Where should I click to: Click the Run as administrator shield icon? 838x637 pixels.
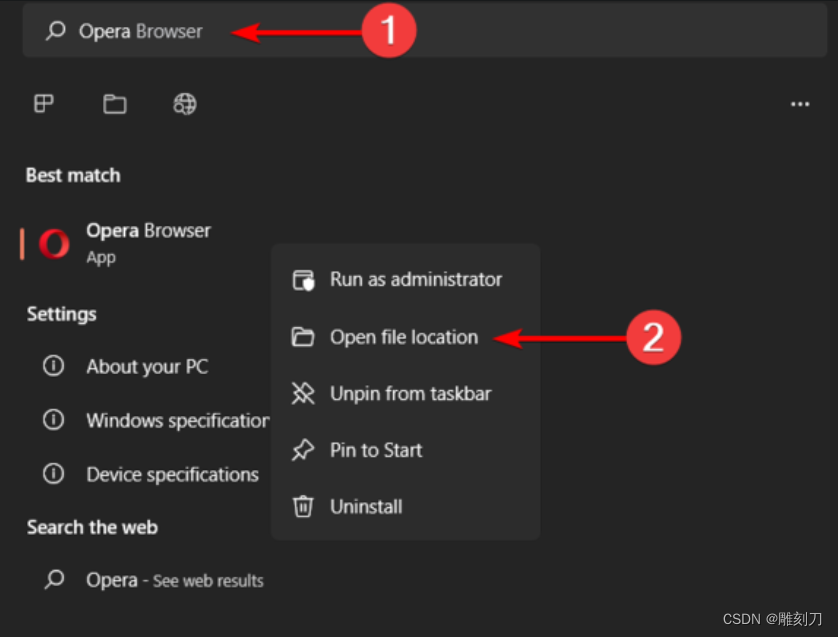point(304,280)
